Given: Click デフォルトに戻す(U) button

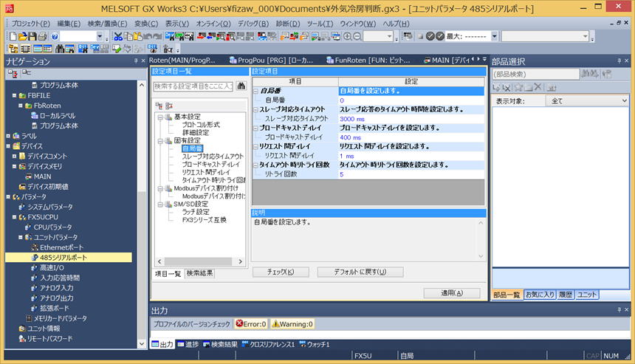Looking at the screenshot, I should tap(360, 272).
